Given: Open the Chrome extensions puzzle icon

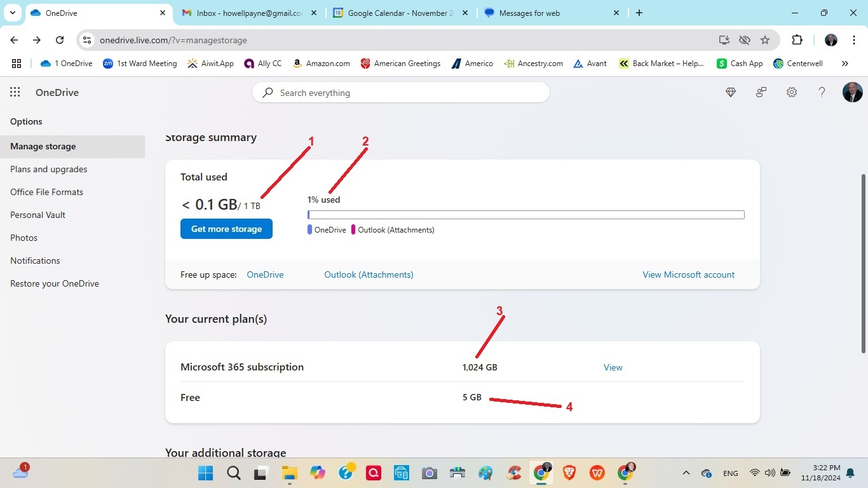Looking at the screenshot, I should [x=797, y=40].
